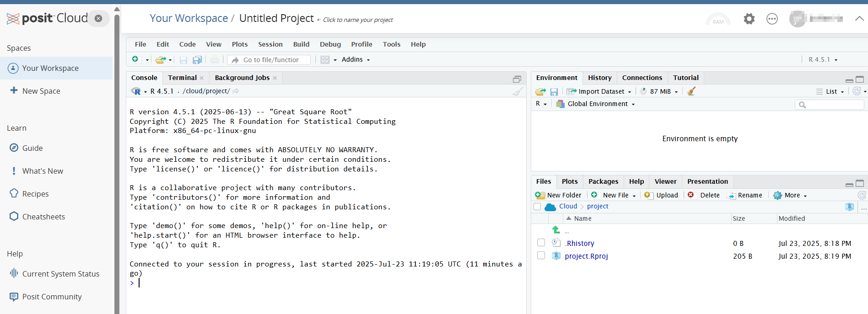
Task: Click the Save all documents icon
Action: 197,60
